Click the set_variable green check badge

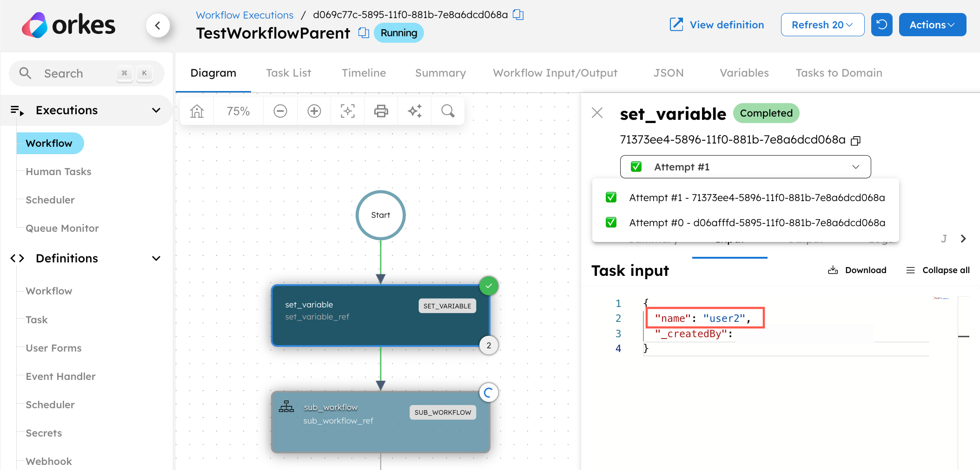click(489, 286)
